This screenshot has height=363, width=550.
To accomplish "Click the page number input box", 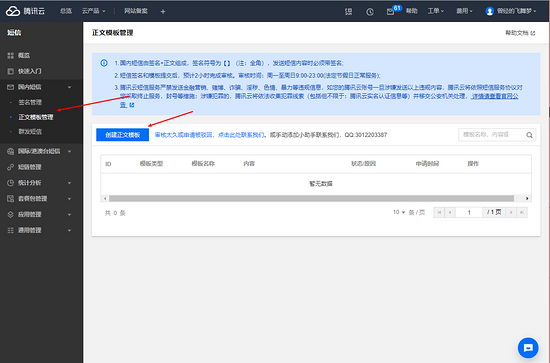I will (469, 212).
